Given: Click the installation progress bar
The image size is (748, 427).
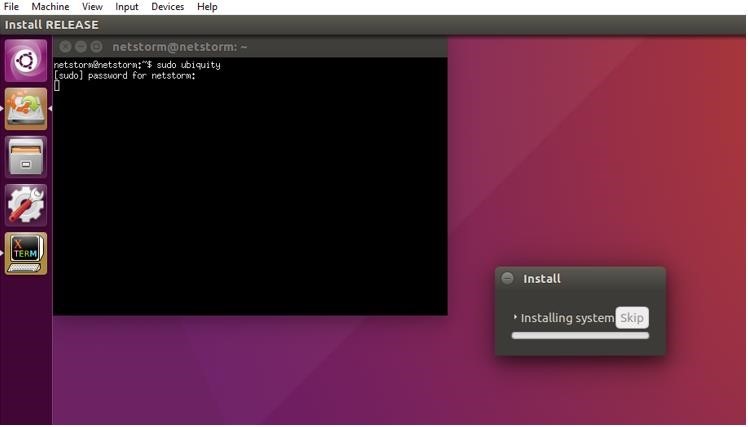Looking at the screenshot, I should coord(580,335).
